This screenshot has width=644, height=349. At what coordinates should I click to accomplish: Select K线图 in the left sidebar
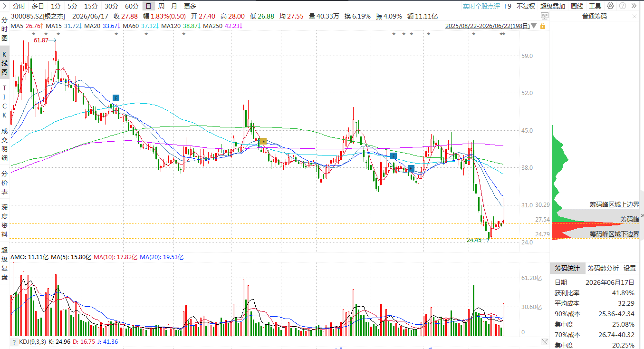(x=5, y=64)
